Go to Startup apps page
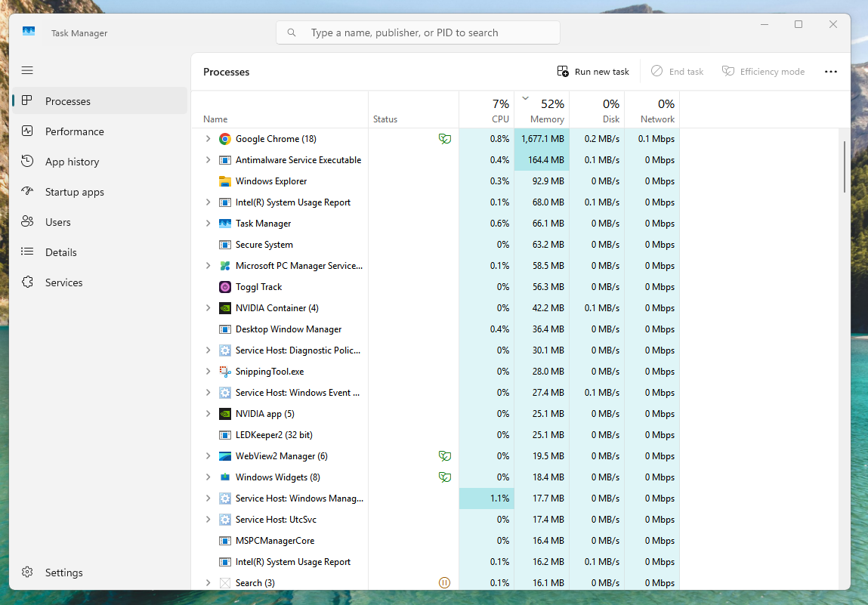Screen dimensions: 868x605 tap(100, 192)
